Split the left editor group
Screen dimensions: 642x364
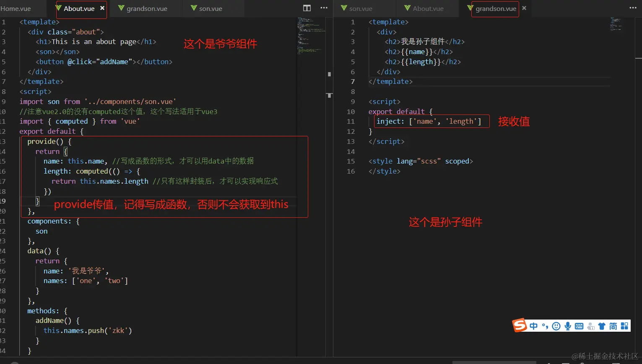click(307, 8)
